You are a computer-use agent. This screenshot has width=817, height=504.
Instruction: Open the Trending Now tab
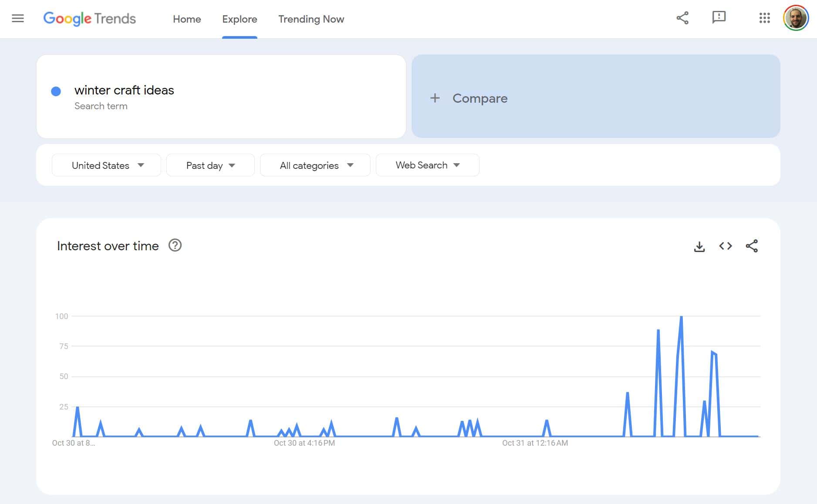click(x=311, y=19)
